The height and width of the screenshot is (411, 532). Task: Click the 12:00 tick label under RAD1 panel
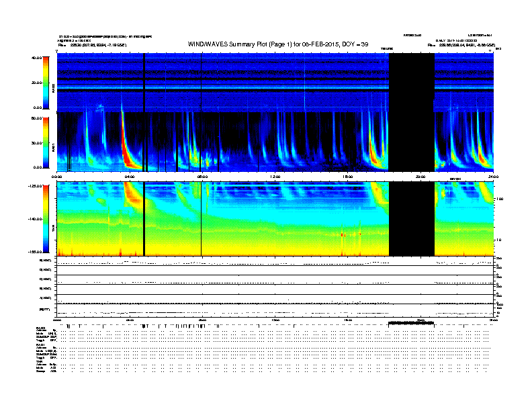[275, 177]
